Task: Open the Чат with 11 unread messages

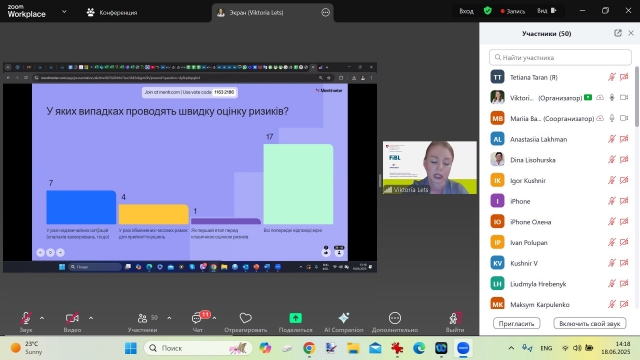Action: click(x=198, y=322)
